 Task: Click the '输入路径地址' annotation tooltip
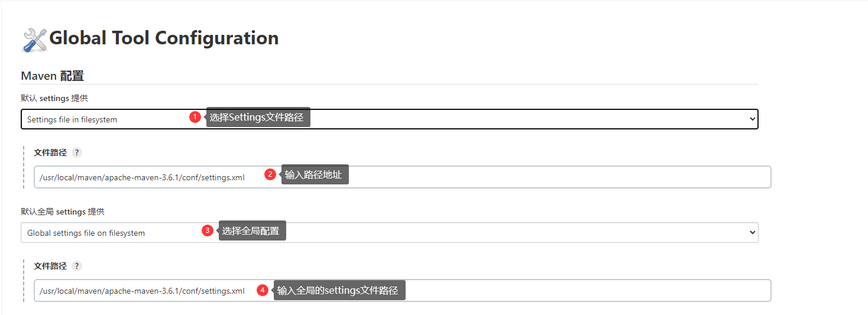314,174
